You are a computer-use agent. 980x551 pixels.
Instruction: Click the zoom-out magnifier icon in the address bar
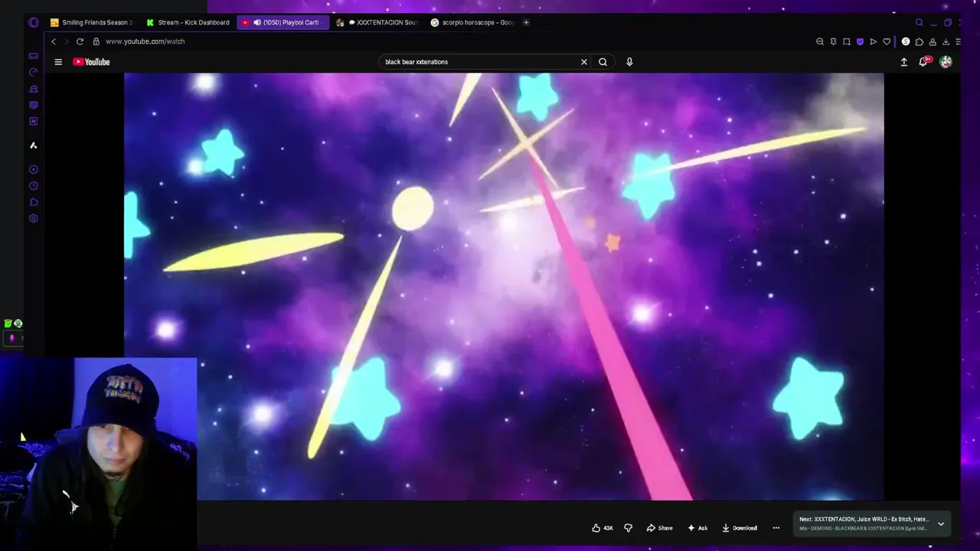820,41
